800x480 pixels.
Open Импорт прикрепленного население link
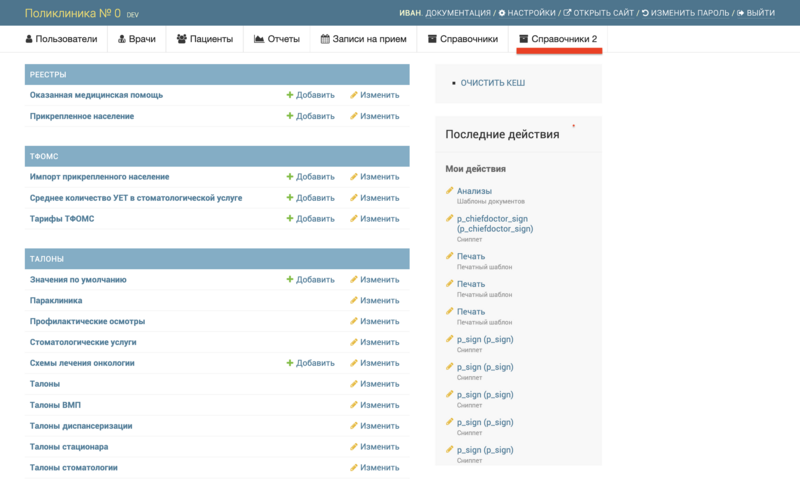click(x=99, y=176)
